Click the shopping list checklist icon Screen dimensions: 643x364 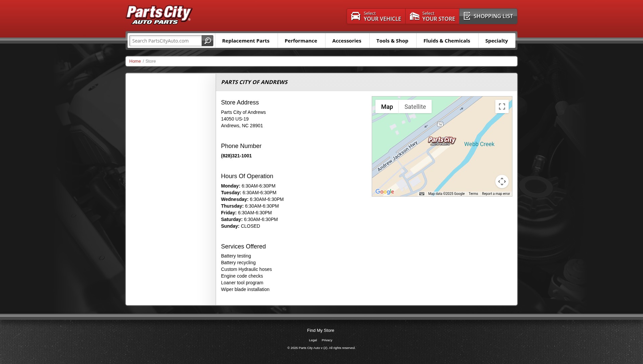point(467,16)
